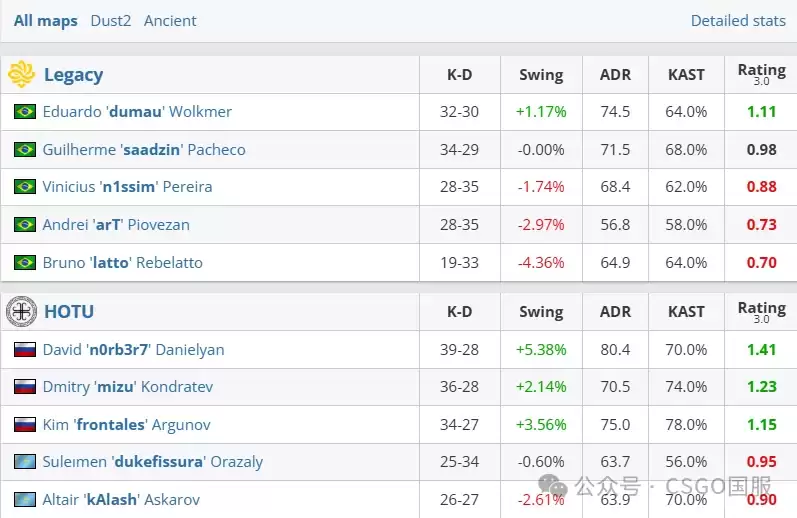Switch to the Ancient map tab
This screenshot has width=797, height=518.
(x=170, y=21)
